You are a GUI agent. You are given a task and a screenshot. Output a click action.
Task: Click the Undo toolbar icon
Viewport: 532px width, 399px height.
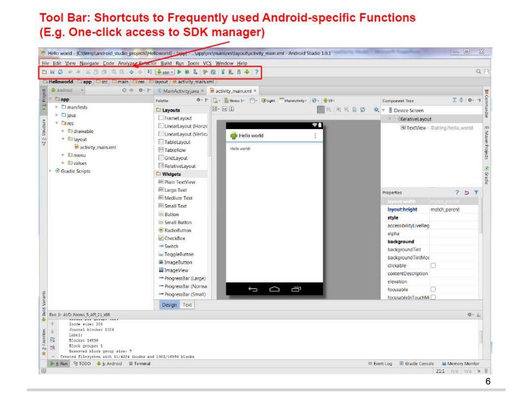tap(70, 72)
